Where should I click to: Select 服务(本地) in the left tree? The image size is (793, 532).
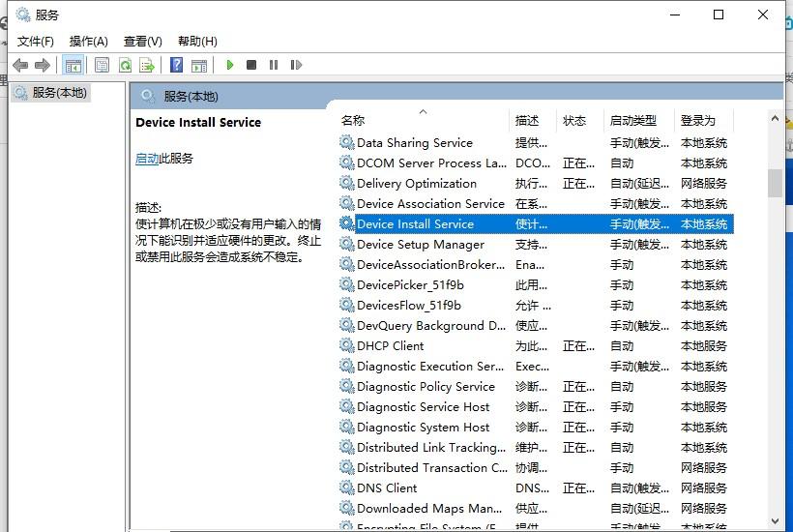(x=51, y=93)
